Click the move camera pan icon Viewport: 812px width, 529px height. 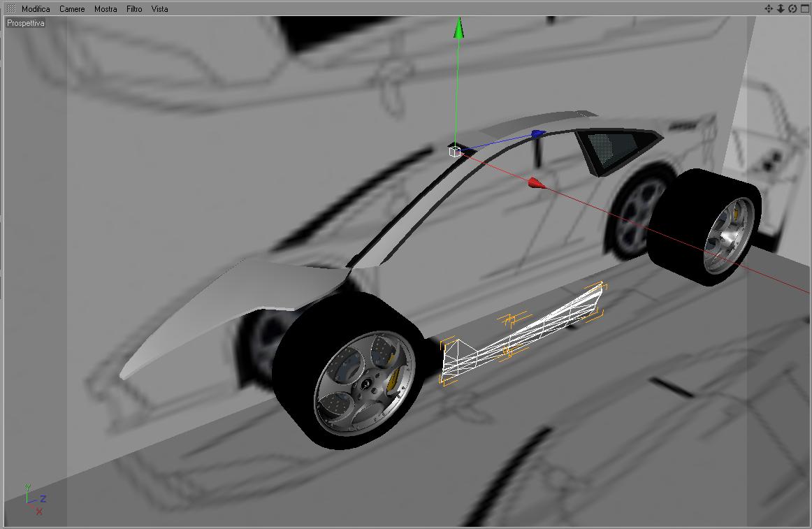tap(769, 8)
